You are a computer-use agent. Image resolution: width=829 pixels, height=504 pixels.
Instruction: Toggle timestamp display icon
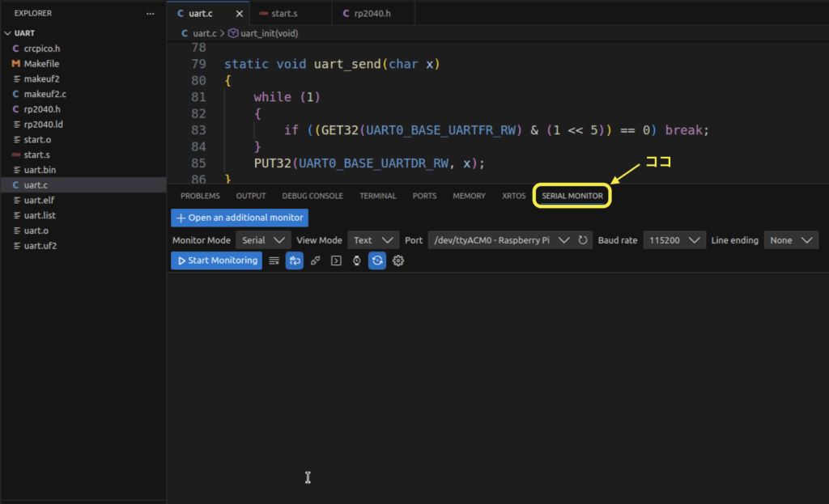[356, 260]
